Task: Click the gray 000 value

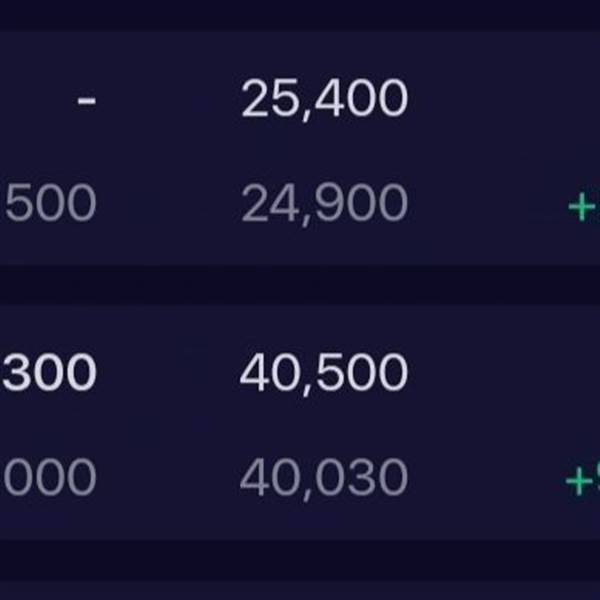Action: [50, 478]
